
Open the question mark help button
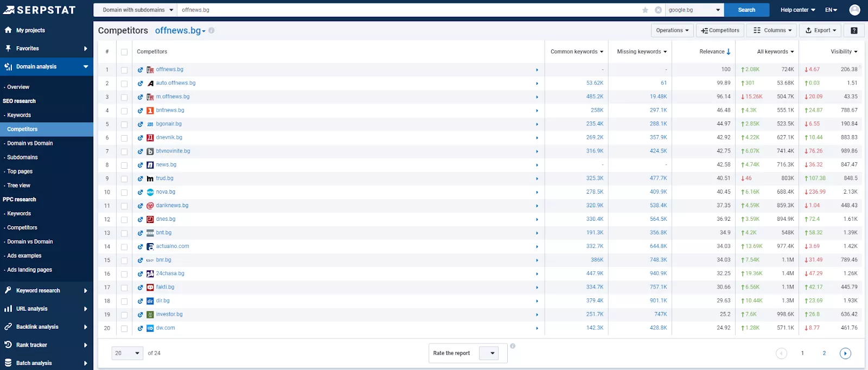tap(854, 30)
